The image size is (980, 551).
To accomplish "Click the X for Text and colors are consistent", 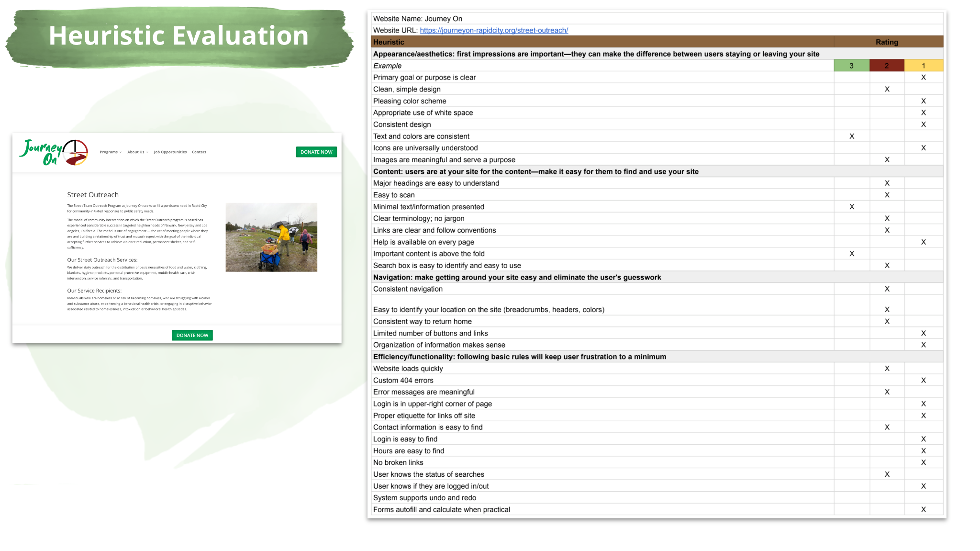I will pyautogui.click(x=851, y=136).
